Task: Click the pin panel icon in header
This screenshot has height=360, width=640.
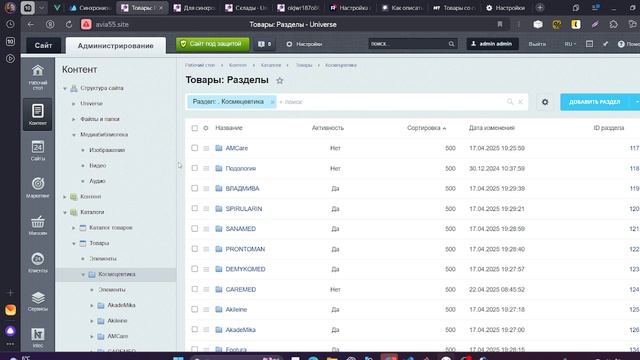Action: pos(605,44)
